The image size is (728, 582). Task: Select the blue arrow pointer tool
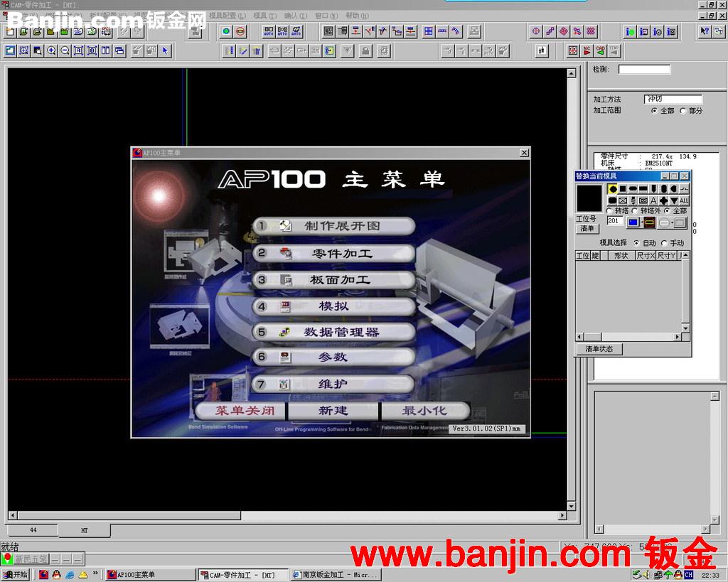click(165, 50)
